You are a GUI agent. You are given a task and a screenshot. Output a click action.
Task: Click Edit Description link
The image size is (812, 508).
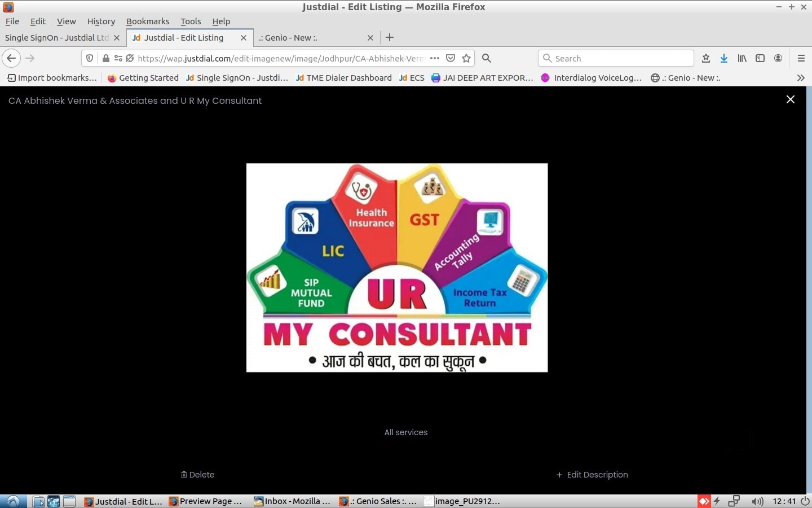coord(592,475)
